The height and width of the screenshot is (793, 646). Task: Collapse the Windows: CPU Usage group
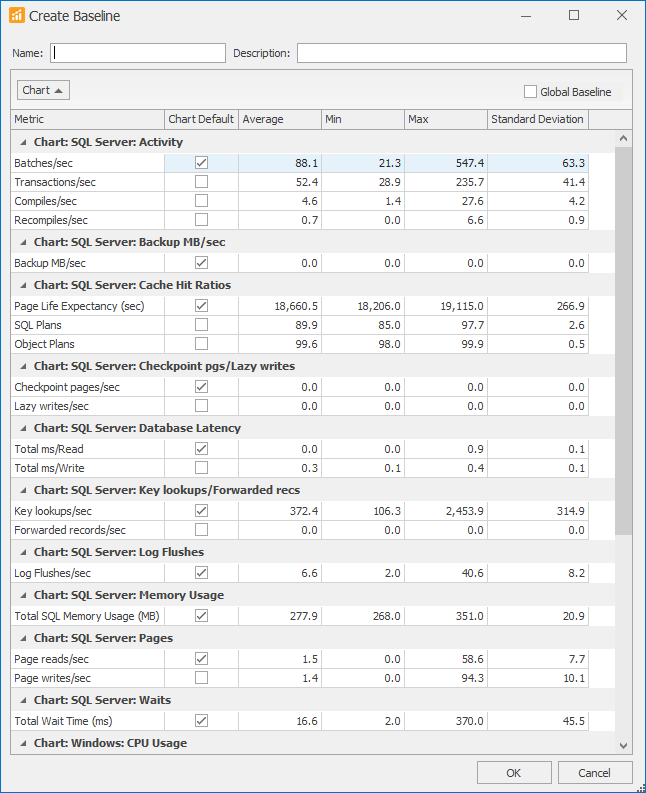tap(23, 743)
